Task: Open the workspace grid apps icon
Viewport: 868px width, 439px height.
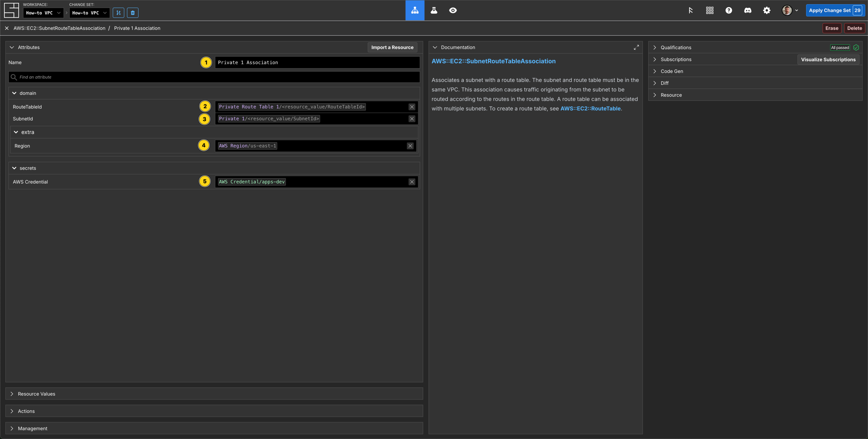Action: pos(710,10)
